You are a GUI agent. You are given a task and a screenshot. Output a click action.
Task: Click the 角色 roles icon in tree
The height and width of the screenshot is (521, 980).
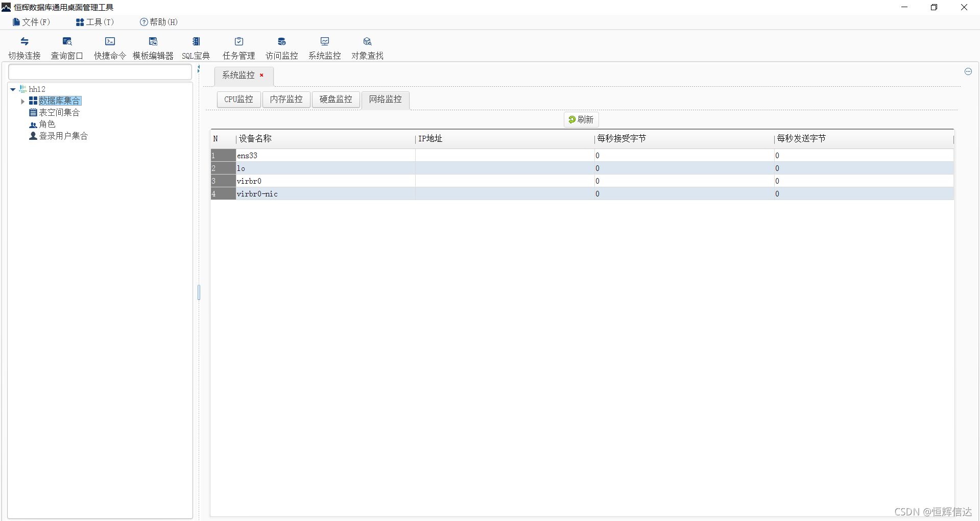point(33,124)
